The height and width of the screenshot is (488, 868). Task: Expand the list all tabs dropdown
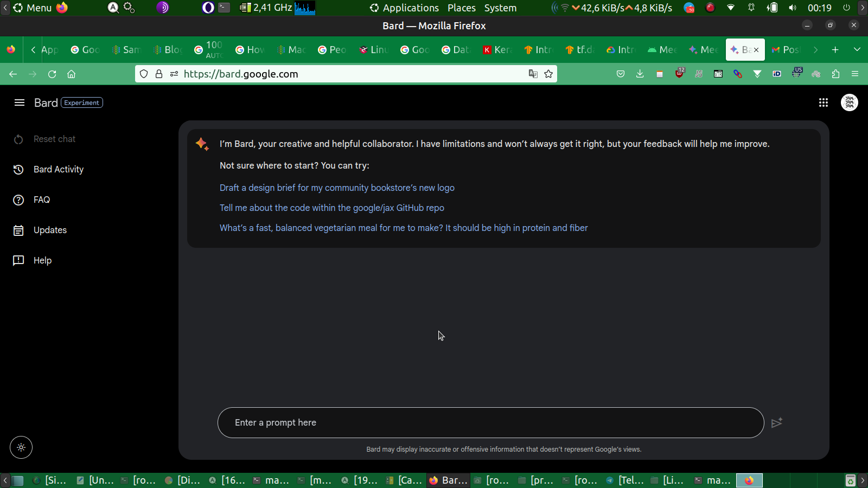point(857,50)
